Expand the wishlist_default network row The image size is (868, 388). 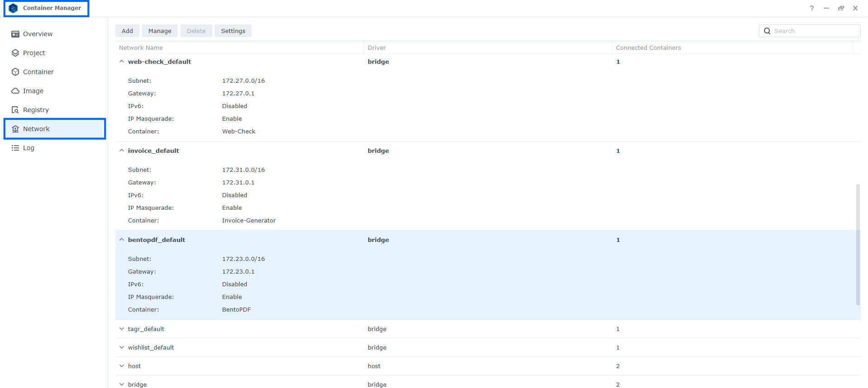pyautogui.click(x=122, y=347)
